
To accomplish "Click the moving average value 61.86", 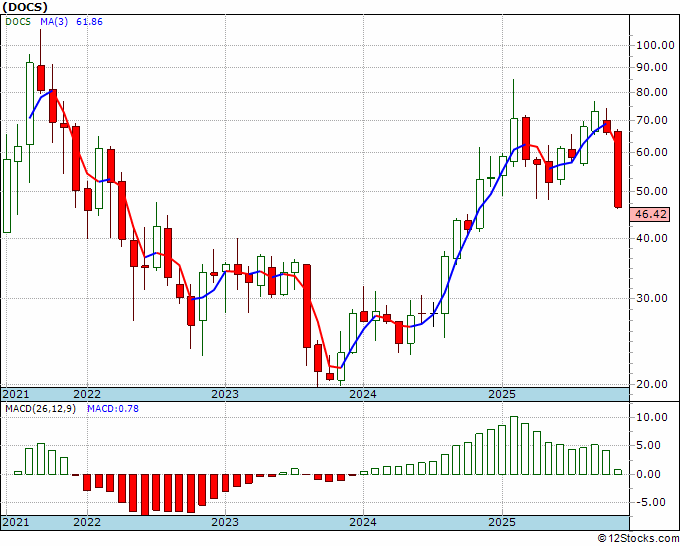I will pyautogui.click(x=89, y=22).
